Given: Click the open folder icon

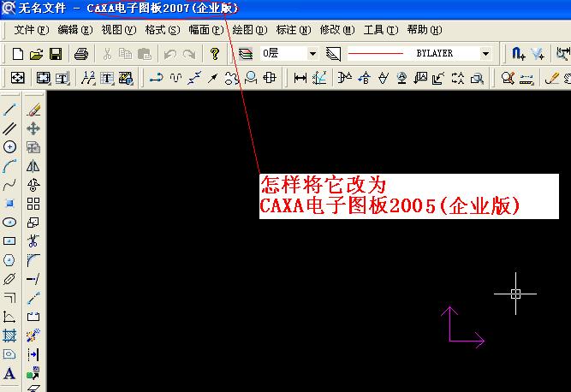Looking at the screenshot, I should point(37,54).
